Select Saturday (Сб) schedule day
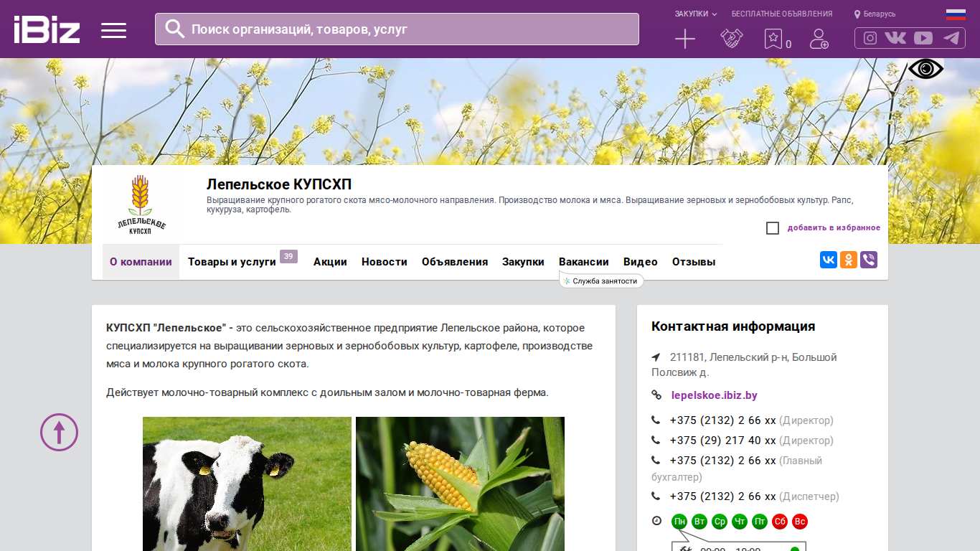980x551 pixels. click(780, 522)
